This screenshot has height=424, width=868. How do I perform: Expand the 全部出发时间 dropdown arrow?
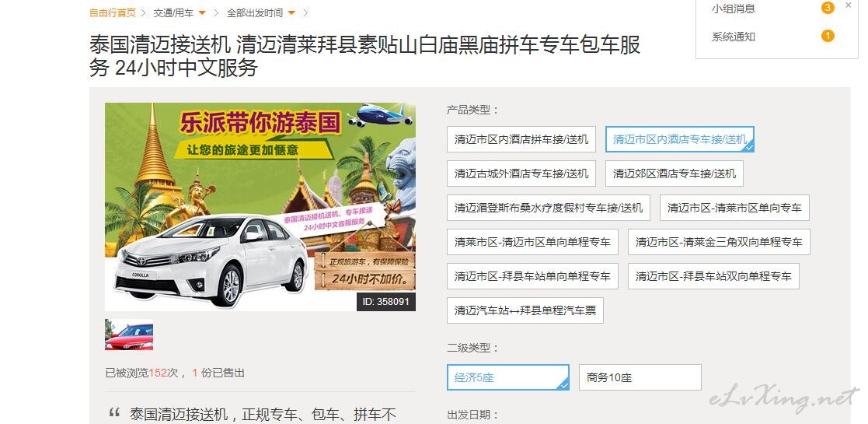[291, 12]
